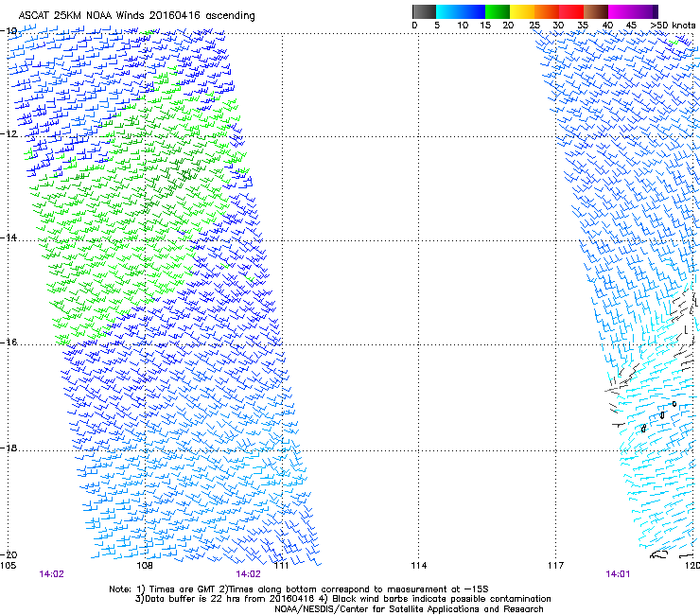700x615 pixels.
Task: Select the brown 35–40 knots legend segment
Action: pyautogui.click(x=596, y=11)
